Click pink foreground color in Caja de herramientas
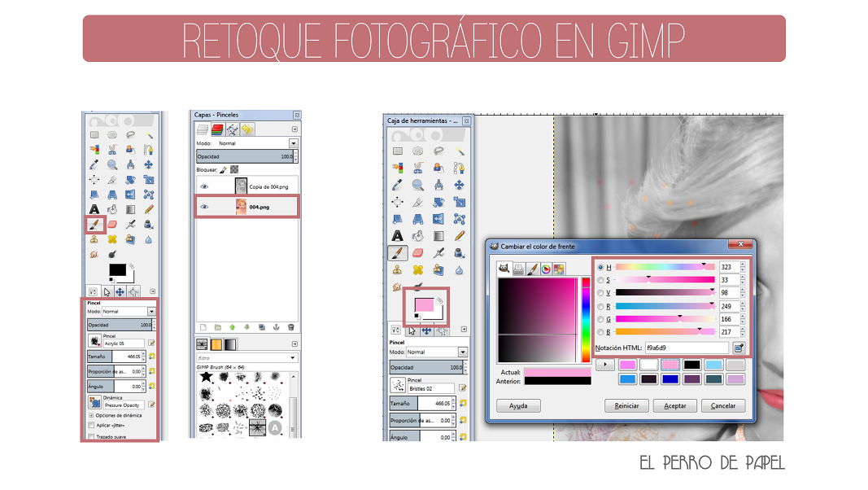Screen dimensions: 868x490 (x=423, y=304)
